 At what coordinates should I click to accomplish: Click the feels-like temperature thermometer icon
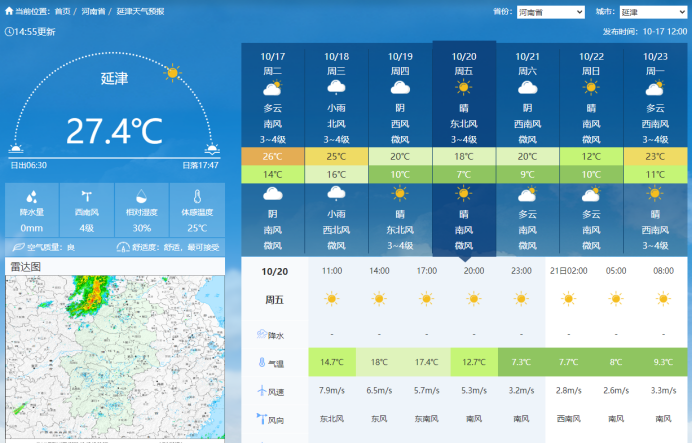197,197
